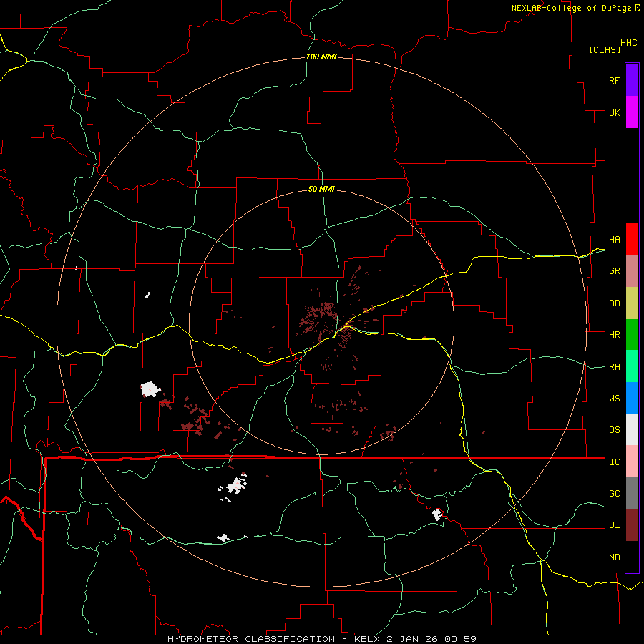This screenshot has height=644, width=644.
Task: Click the ND legend label
Action: coord(615,557)
